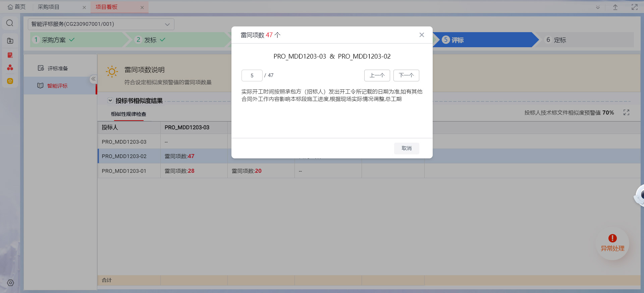Open the red cubes sidebar icon
This screenshot has width=644, height=293.
pyautogui.click(x=10, y=68)
